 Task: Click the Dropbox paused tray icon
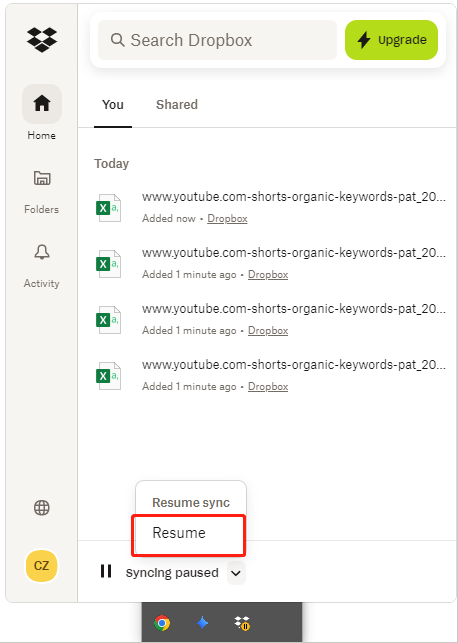click(242, 623)
